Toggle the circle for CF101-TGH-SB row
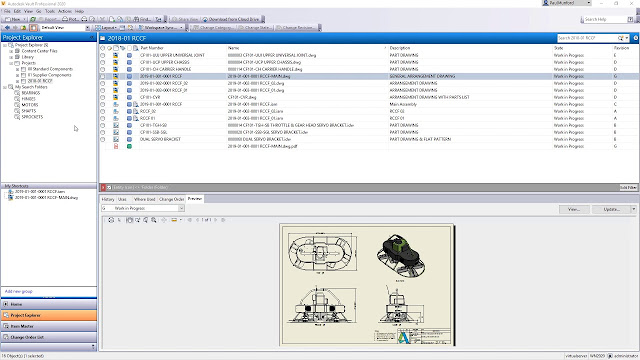The image size is (640, 360). [x=102, y=125]
